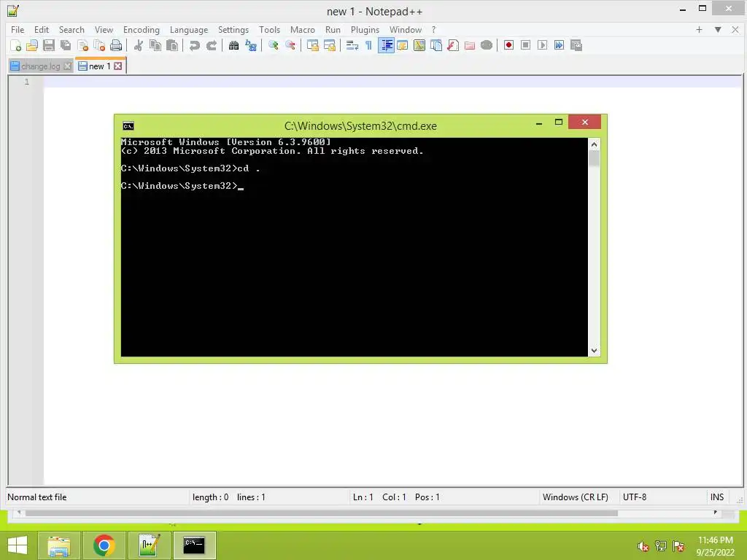Open File Explorer from the taskbar

click(59, 545)
